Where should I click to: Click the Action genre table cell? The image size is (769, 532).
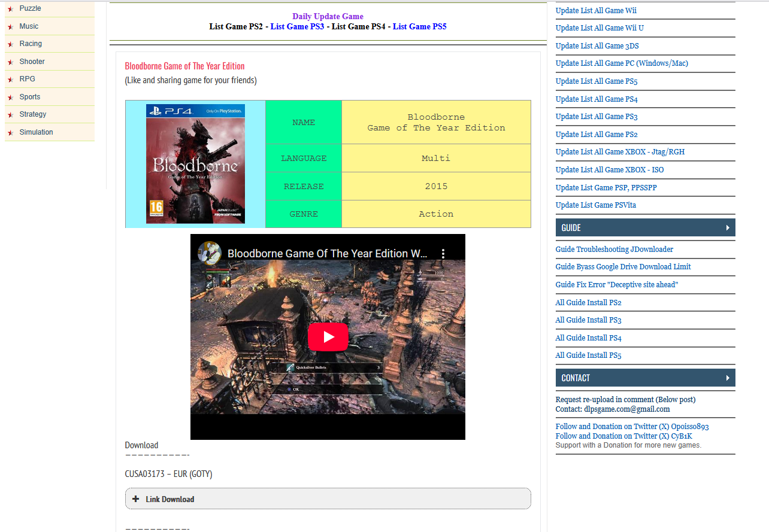[x=436, y=214]
